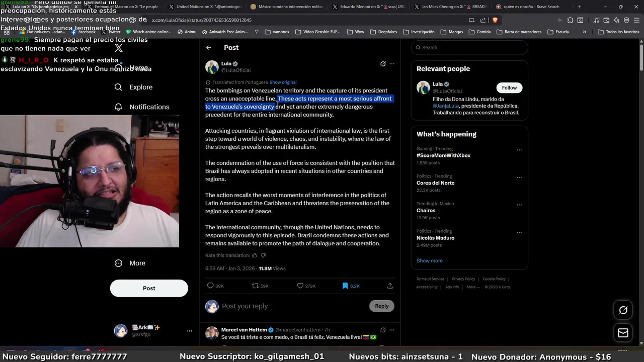Open Deepfakes bookmark folder

pyautogui.click(x=383, y=32)
